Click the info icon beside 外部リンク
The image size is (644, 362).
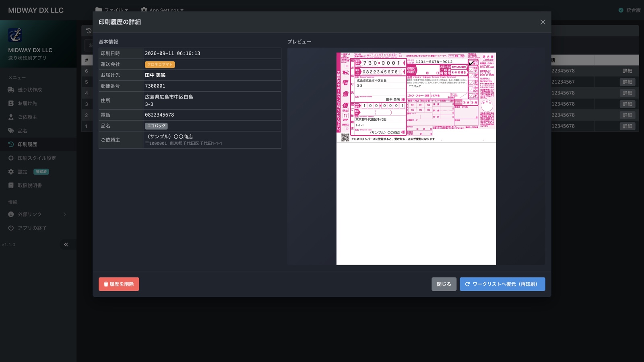(11, 214)
